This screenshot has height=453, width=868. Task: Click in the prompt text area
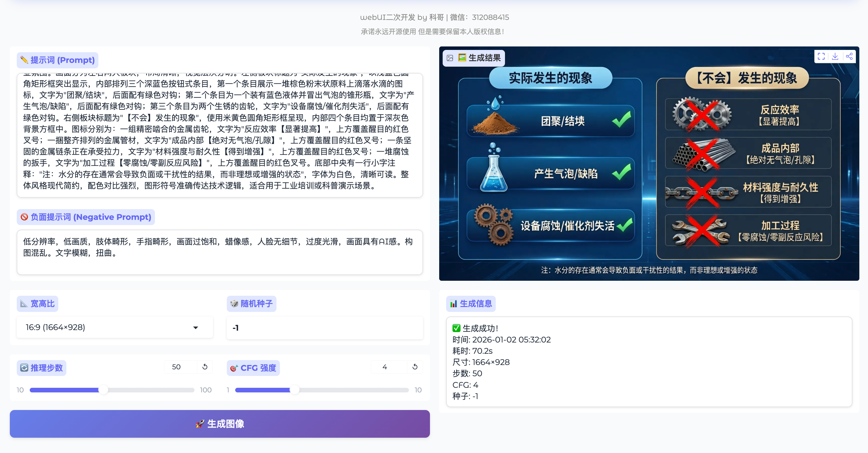pos(220,135)
